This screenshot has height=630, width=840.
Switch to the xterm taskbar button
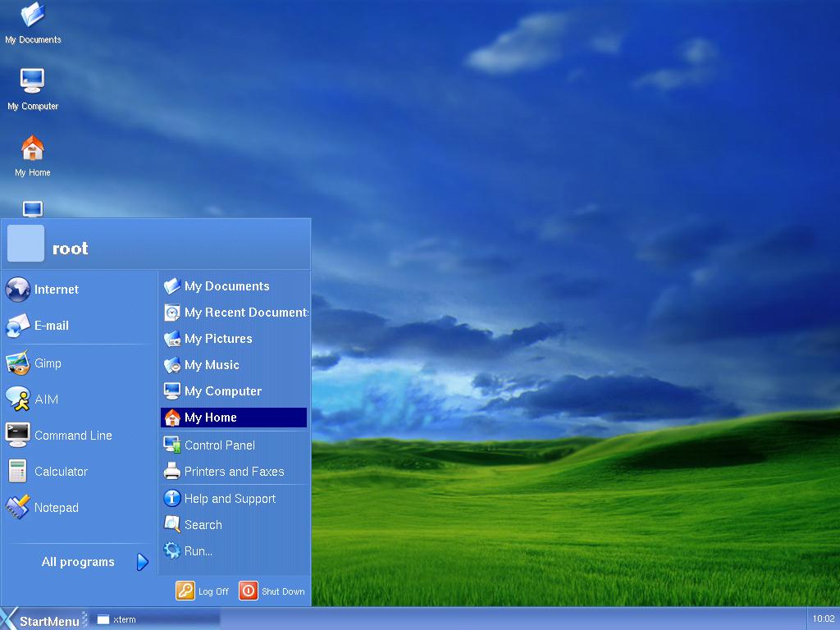[x=155, y=619]
